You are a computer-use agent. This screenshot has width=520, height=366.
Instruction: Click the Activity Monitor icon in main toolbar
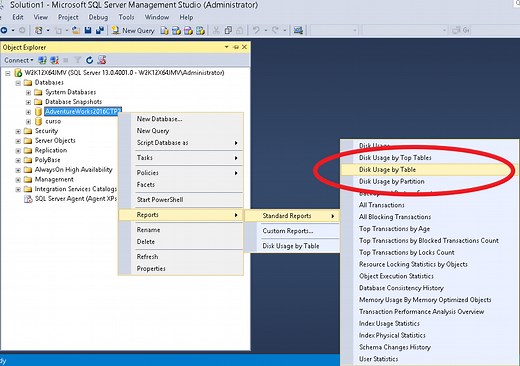(298, 31)
